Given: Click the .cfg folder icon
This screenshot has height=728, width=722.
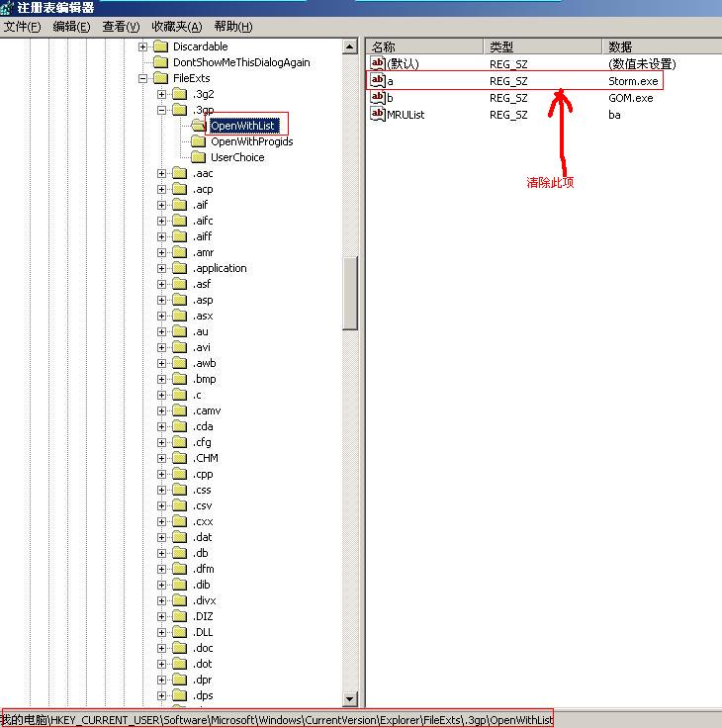Looking at the screenshot, I should pos(180,442).
